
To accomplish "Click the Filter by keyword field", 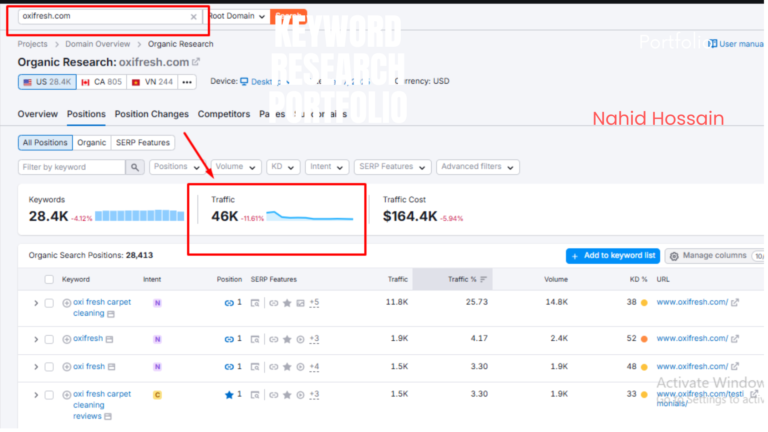I will click(72, 167).
